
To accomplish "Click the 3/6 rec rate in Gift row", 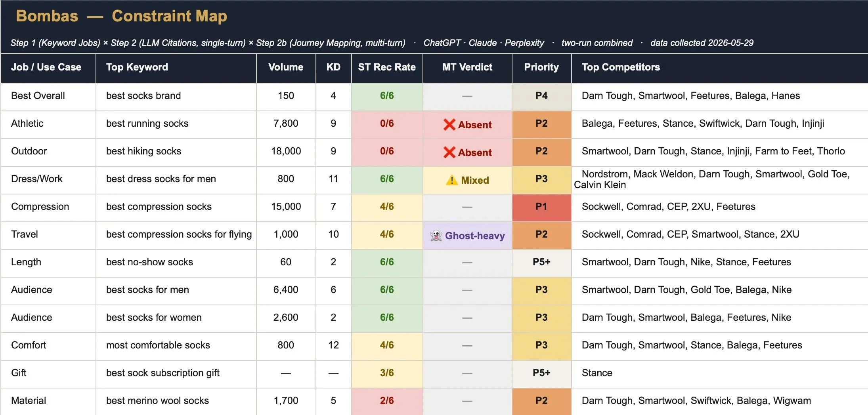I will [x=387, y=373].
